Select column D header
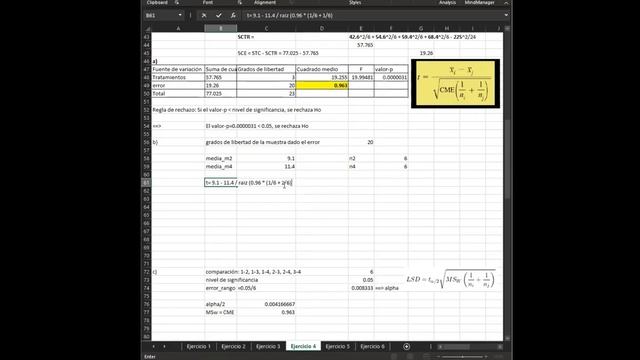This screenshot has height=360, width=640. click(x=322, y=29)
